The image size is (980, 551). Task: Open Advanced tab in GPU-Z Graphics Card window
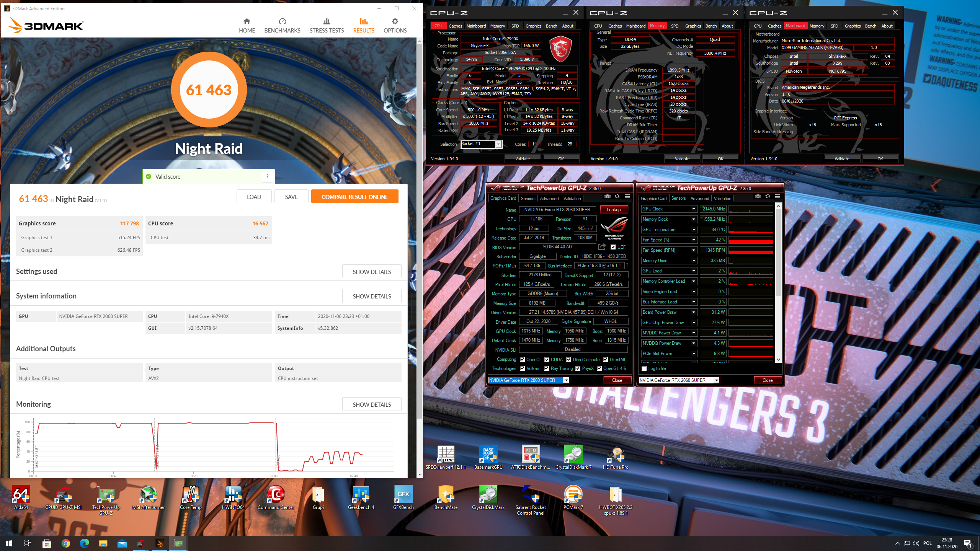549,199
